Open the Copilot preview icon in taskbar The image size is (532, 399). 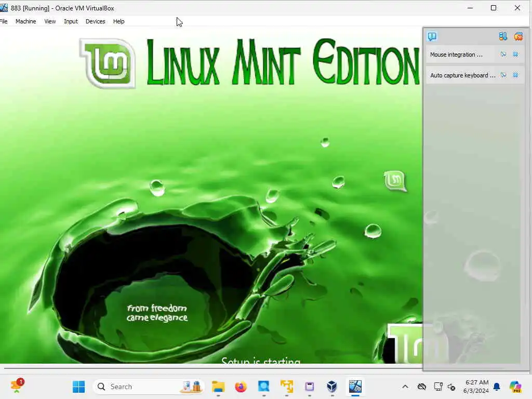click(515, 387)
